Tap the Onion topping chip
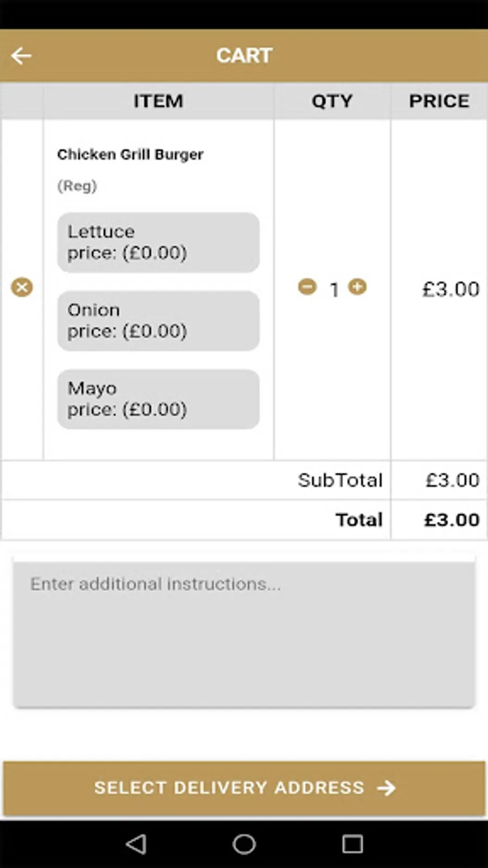 pos(158,321)
